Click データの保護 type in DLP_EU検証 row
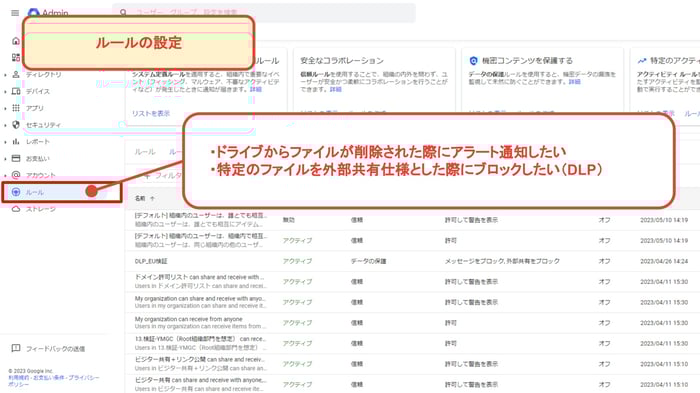The image size is (700, 393). (x=368, y=261)
